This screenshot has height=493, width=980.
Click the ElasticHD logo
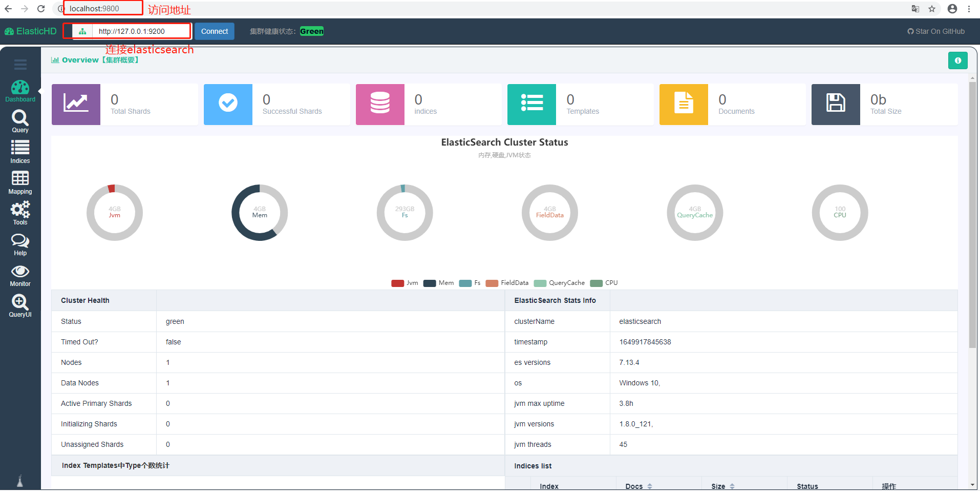coord(31,31)
